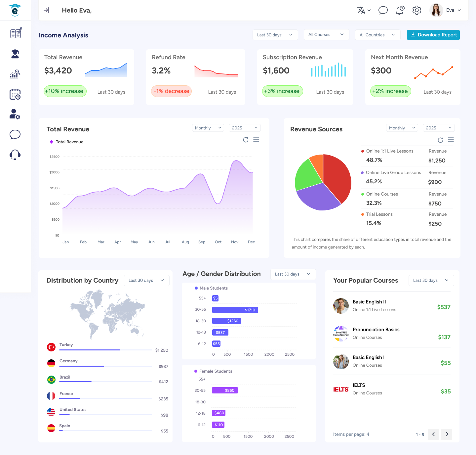The height and width of the screenshot is (455, 476).
Task: Open the students graduate icon in sidebar
Action: pyautogui.click(x=15, y=54)
